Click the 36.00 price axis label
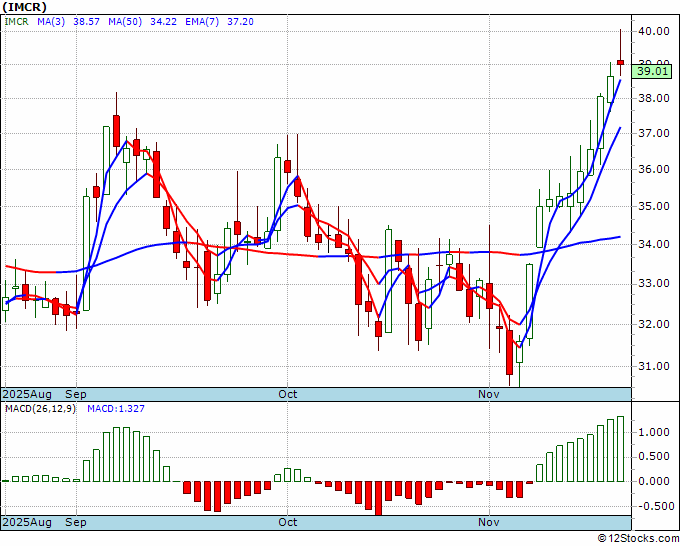 pyautogui.click(x=654, y=170)
